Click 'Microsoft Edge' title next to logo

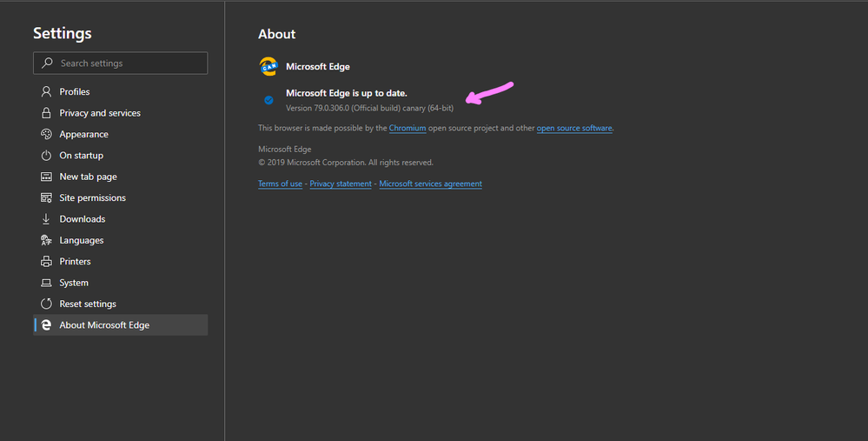pos(318,66)
